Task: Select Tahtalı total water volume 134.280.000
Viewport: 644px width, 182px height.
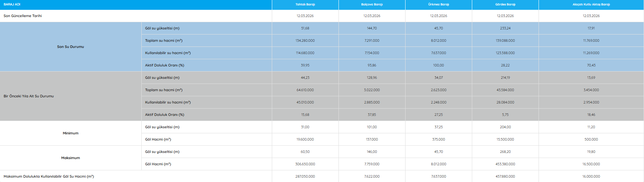Action: coord(305,41)
